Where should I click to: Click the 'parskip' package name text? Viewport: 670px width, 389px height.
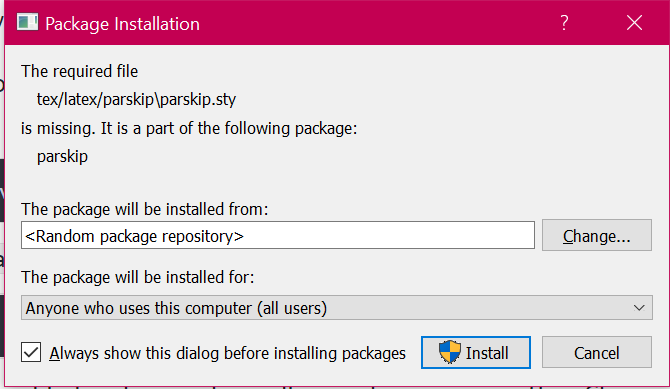[x=62, y=156]
